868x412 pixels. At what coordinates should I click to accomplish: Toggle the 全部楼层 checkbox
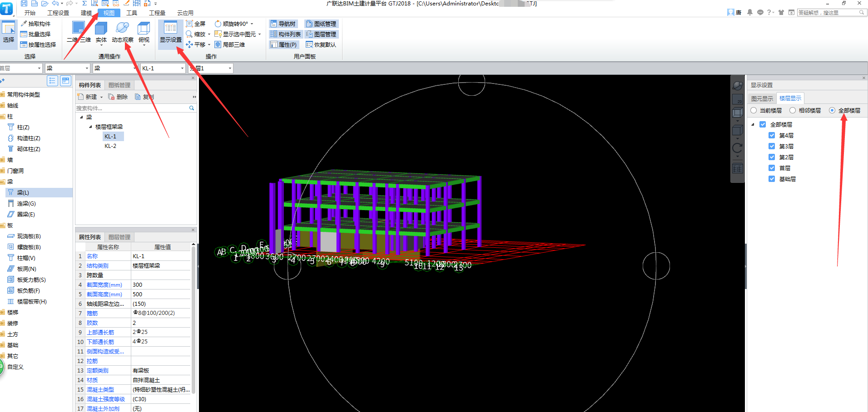pos(763,124)
